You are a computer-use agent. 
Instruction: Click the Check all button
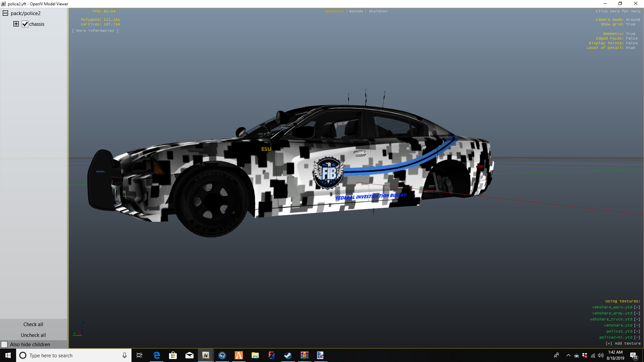tap(33, 324)
